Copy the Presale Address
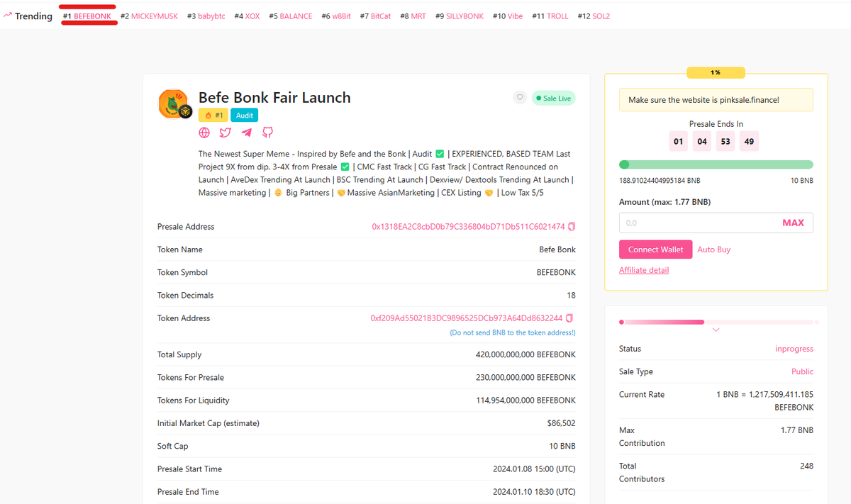The image size is (851, 504). 571,226
